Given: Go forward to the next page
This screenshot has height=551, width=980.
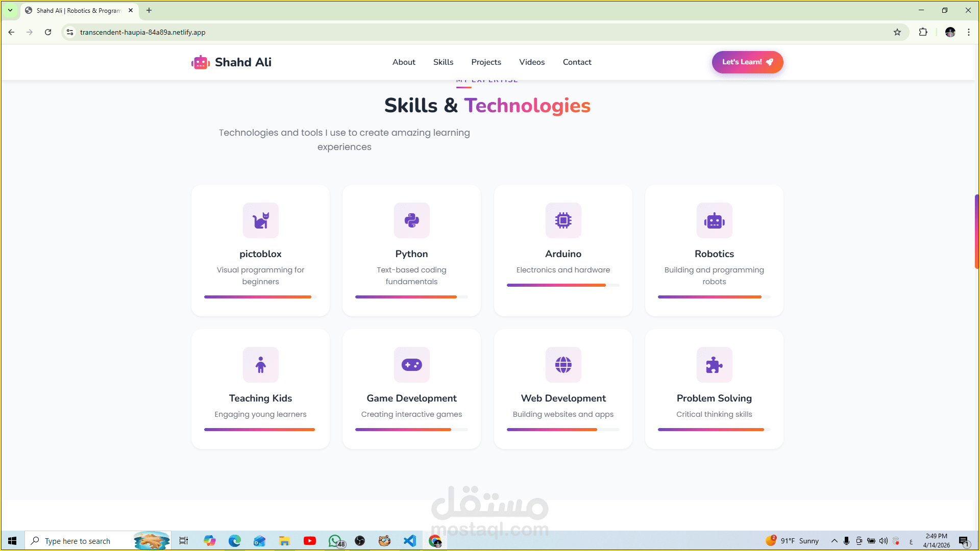Looking at the screenshot, I should pyautogui.click(x=30, y=32).
